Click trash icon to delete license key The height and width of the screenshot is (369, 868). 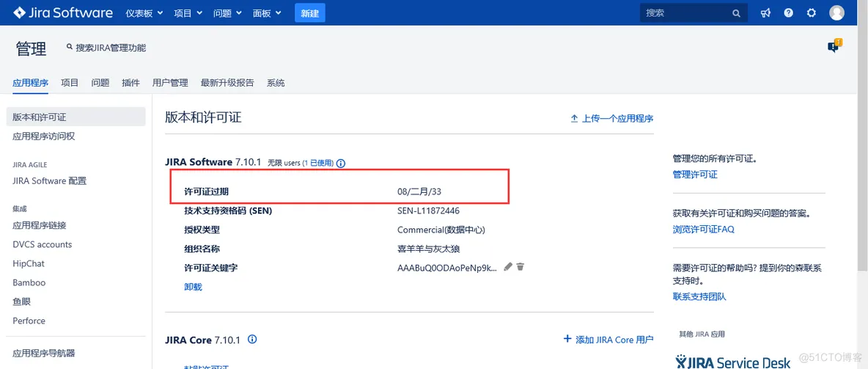tap(521, 267)
